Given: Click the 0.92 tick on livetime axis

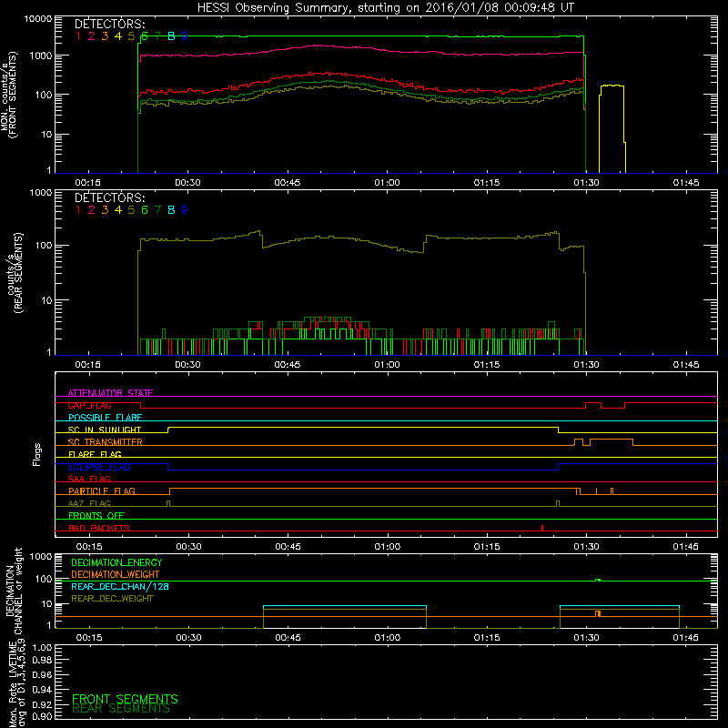Looking at the screenshot, I should 42,704.
